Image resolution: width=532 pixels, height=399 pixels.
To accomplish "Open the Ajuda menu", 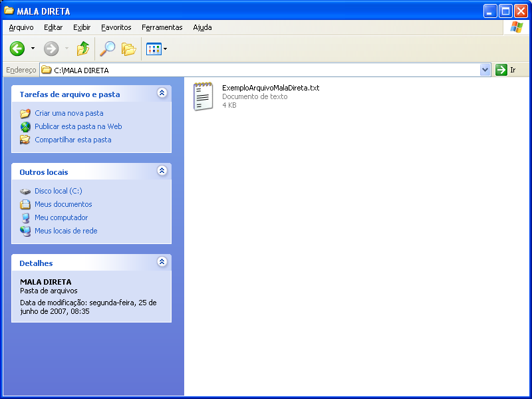I will [202, 27].
